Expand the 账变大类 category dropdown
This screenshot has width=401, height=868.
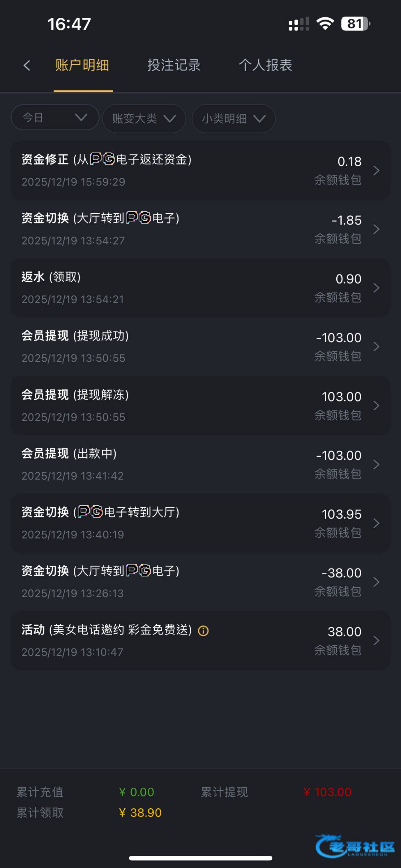pos(144,119)
